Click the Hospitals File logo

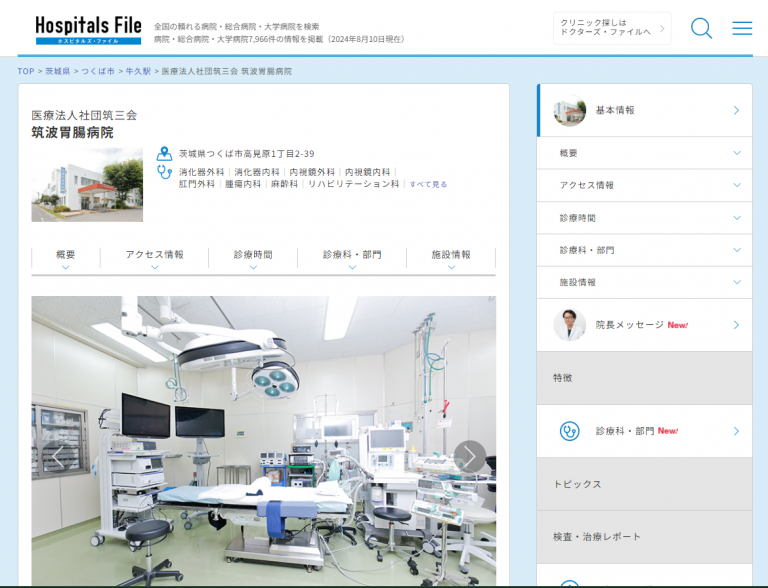click(x=88, y=30)
